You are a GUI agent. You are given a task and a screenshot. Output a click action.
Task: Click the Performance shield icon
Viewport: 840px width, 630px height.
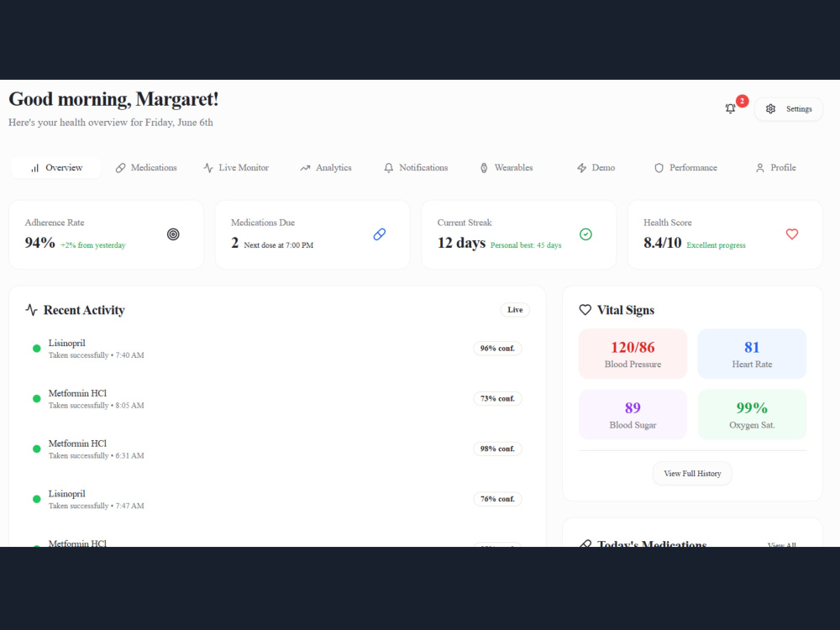(x=659, y=168)
